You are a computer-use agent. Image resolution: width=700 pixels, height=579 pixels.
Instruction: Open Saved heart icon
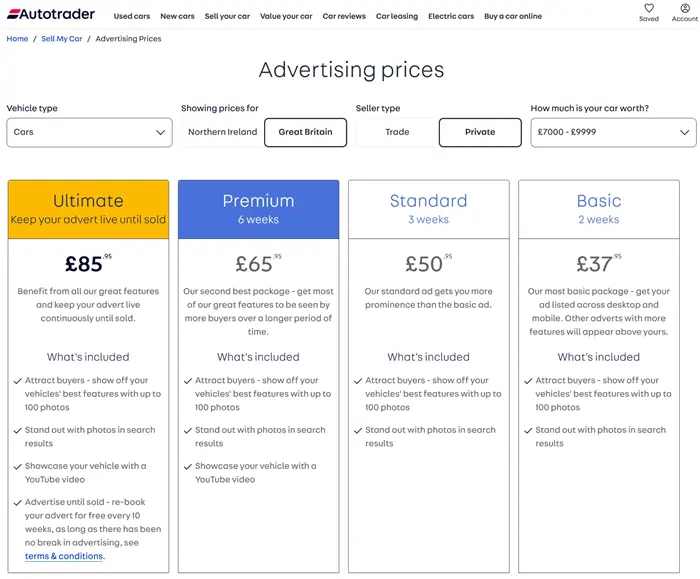(649, 8)
